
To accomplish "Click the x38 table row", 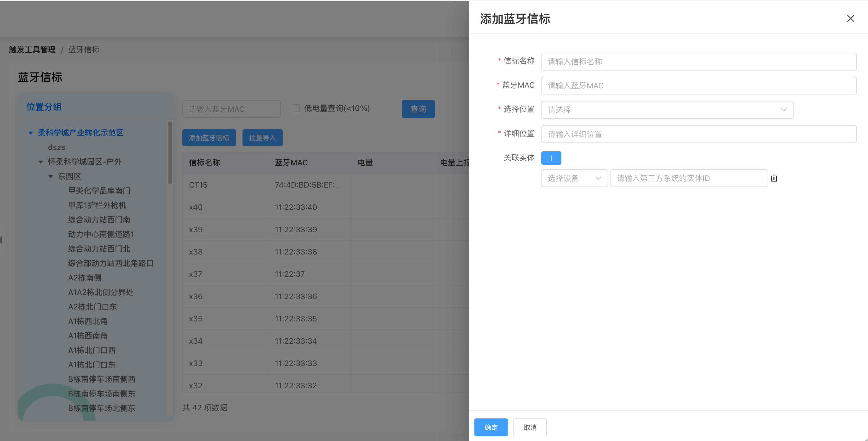I will [x=326, y=252].
